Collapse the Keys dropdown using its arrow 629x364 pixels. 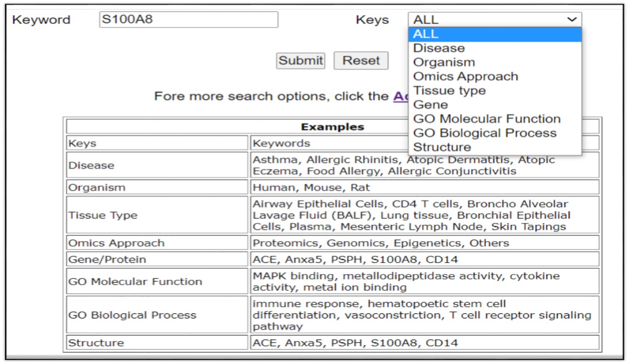click(x=572, y=20)
